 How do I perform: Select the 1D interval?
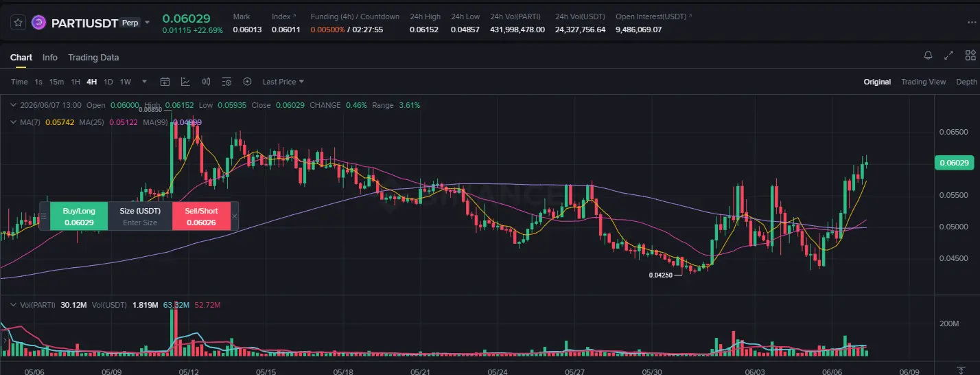(x=108, y=82)
